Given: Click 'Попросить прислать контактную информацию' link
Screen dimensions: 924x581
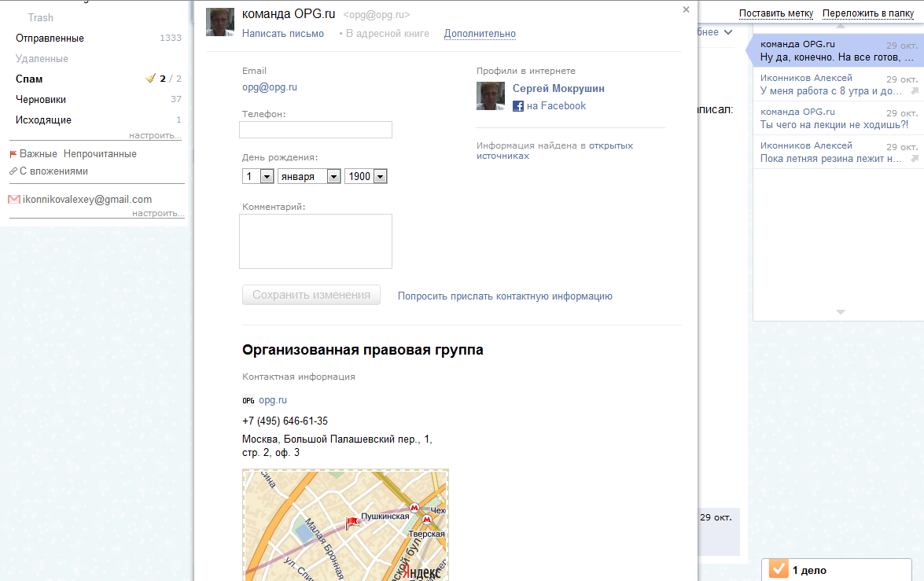Looking at the screenshot, I should click(x=505, y=296).
